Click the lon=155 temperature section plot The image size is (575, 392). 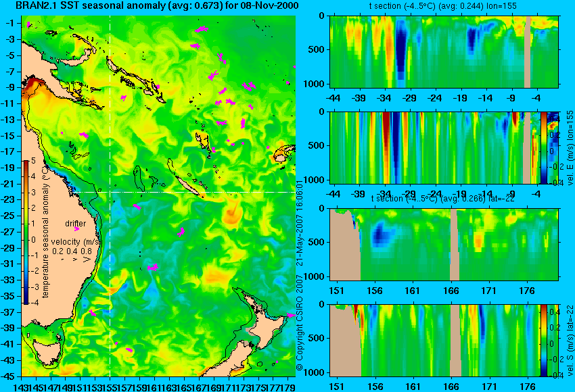[444, 51]
